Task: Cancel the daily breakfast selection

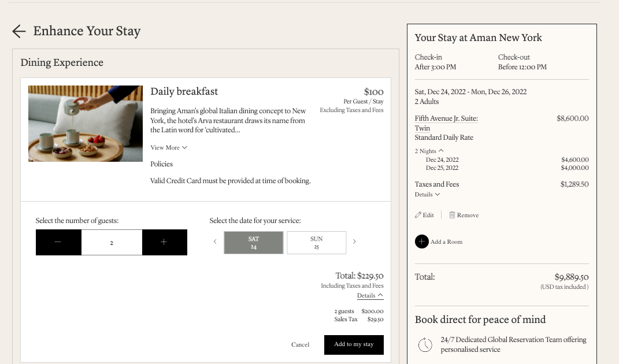Action: [x=300, y=344]
